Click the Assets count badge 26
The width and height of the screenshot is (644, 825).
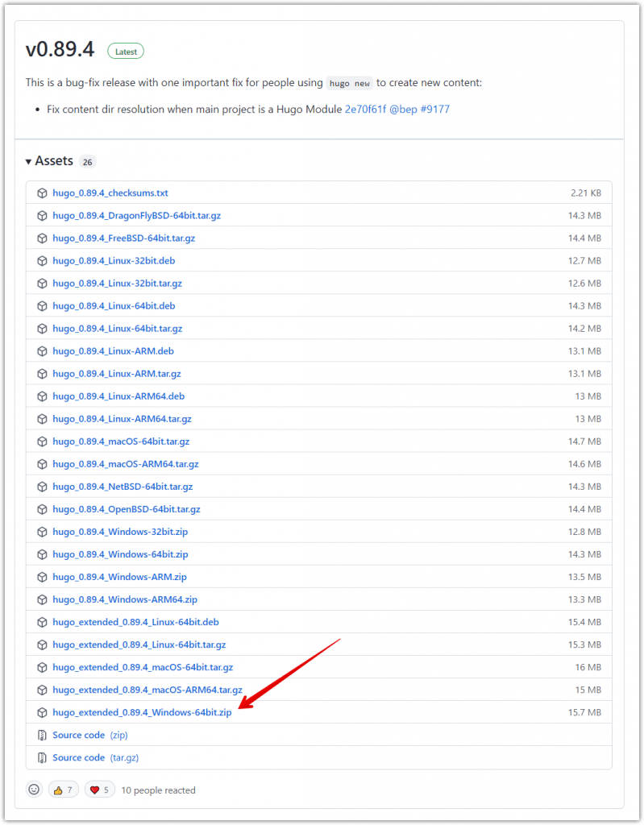[x=87, y=162]
